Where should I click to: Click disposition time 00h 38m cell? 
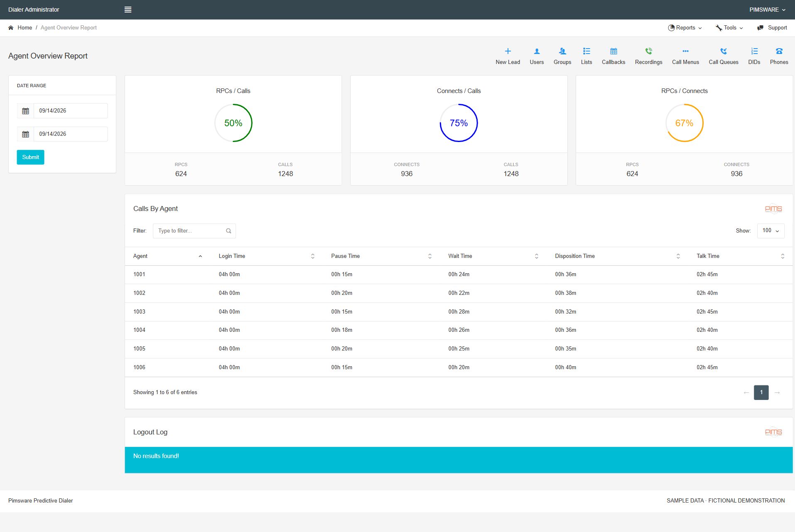coord(565,293)
